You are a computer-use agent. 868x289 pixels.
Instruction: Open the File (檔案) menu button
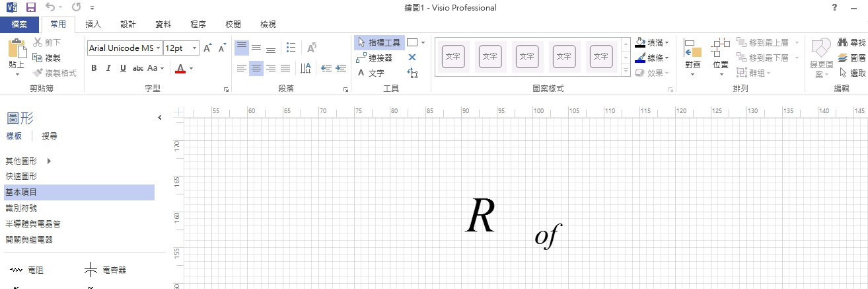coord(19,24)
